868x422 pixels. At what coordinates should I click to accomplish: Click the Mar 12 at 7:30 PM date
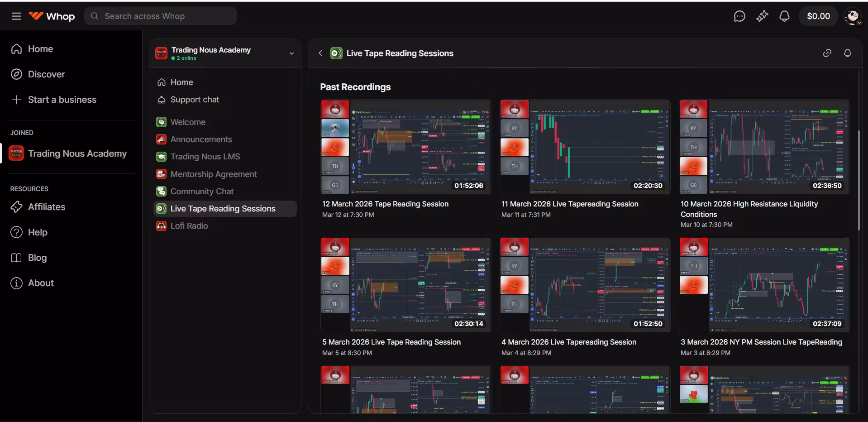click(348, 215)
